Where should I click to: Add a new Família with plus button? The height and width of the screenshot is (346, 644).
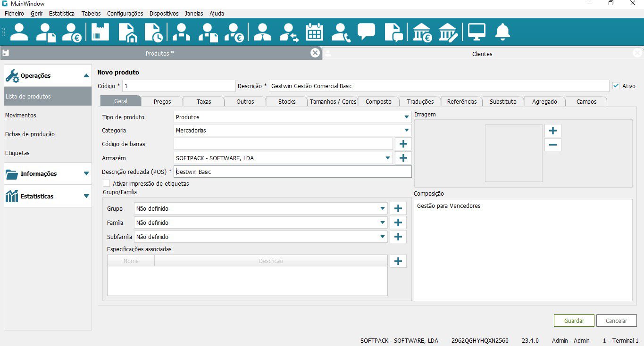click(x=398, y=222)
